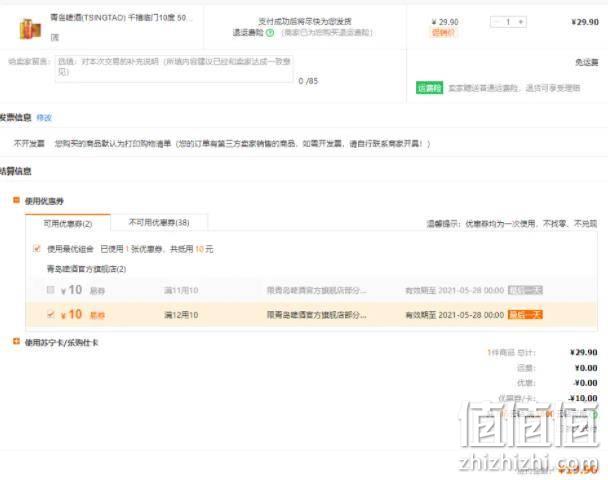Click the seller message text box
Image resolution: width=608 pixels, height=480 pixels.
(x=174, y=69)
